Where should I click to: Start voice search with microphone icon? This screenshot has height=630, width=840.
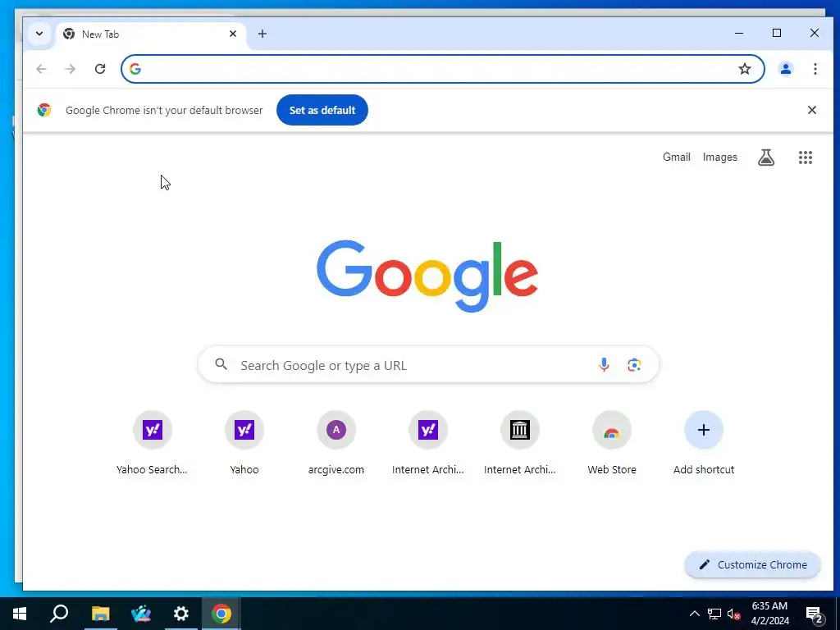pos(604,365)
